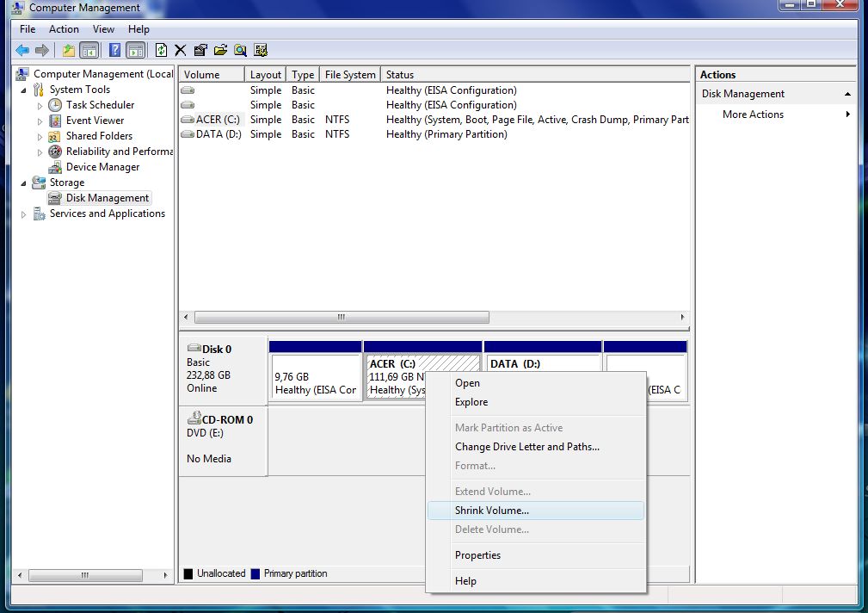Click the black X Delete toolbar icon
The image size is (868, 613).
[181, 51]
